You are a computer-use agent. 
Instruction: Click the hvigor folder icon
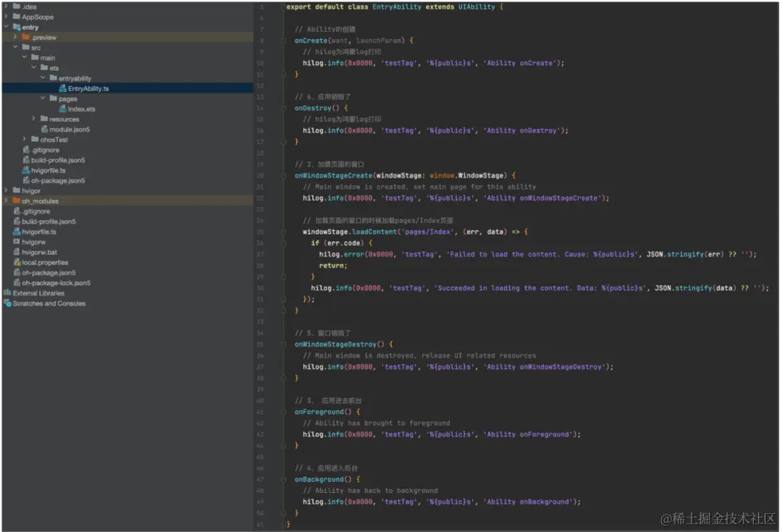click(17, 190)
